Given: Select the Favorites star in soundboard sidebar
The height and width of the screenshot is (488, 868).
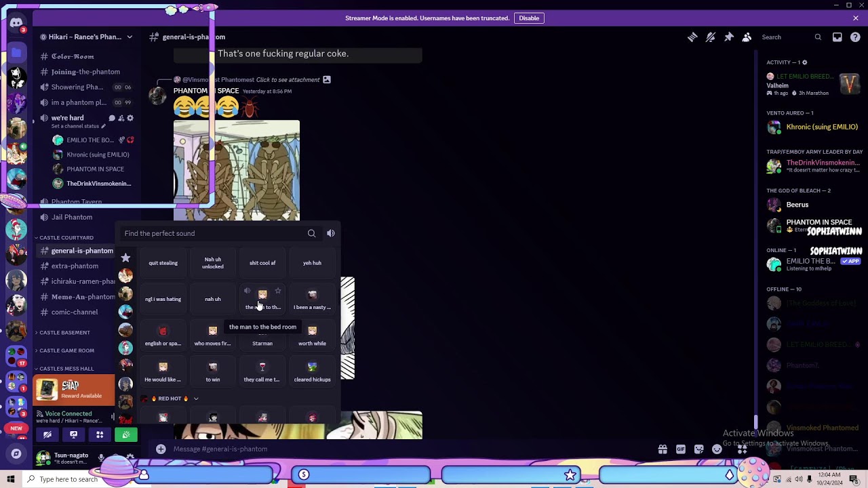Looking at the screenshot, I should [x=125, y=258].
